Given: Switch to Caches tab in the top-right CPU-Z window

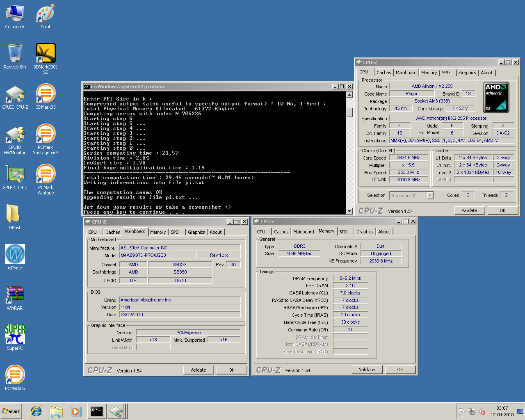Looking at the screenshot, I should tap(384, 73).
